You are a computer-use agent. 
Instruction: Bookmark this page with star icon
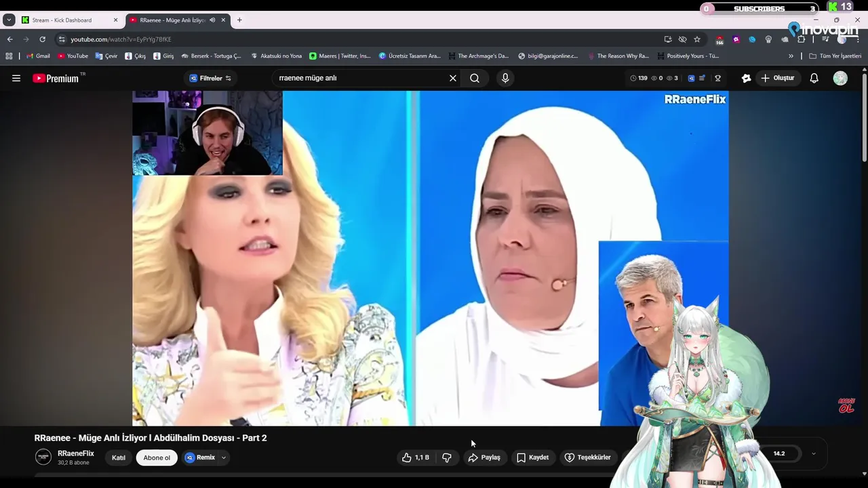point(697,39)
